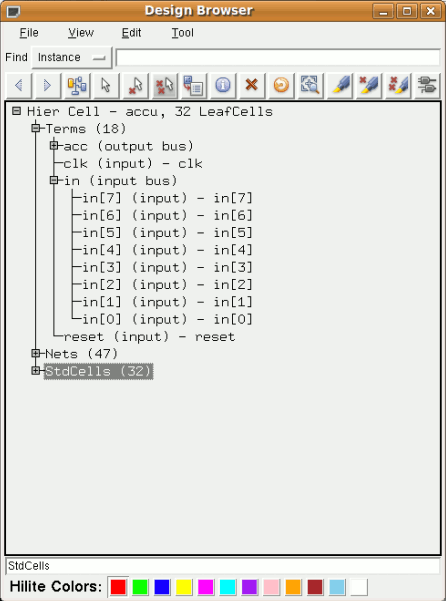Open the Tool menu
This screenshot has height=601, width=446.
tap(182, 33)
